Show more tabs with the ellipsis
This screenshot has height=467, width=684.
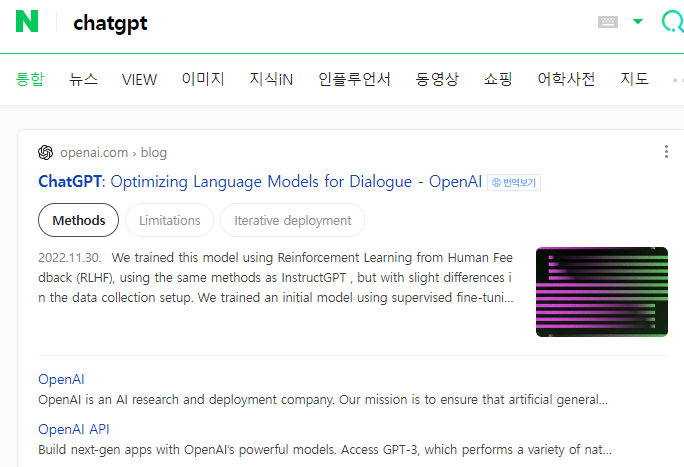678,80
